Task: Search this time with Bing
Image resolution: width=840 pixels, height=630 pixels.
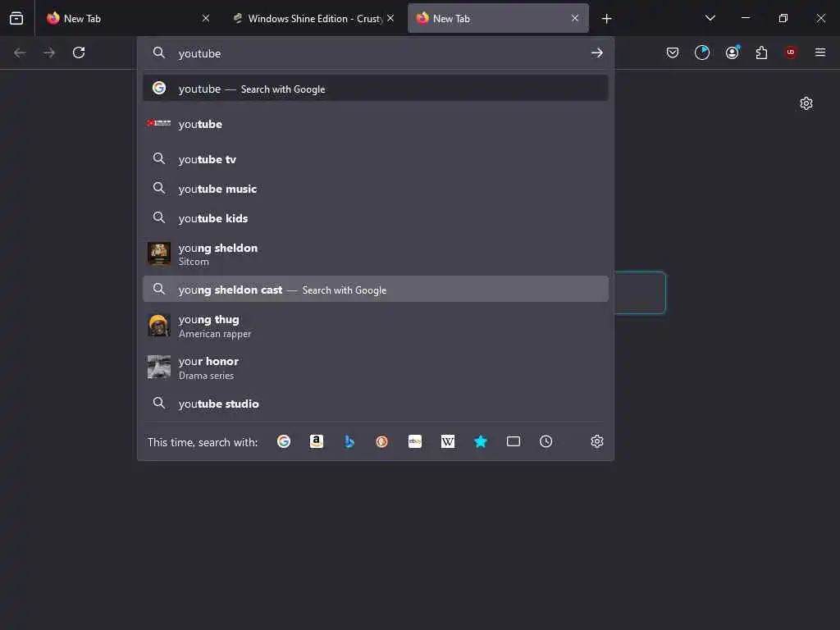Action: click(x=349, y=441)
